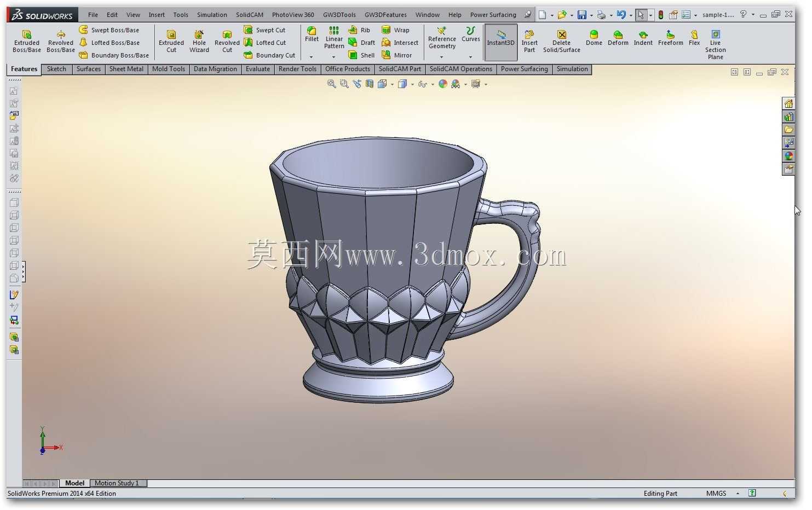This screenshot has height=510, width=812.
Task: Choose the Lofted Cut feature
Action: [x=265, y=43]
